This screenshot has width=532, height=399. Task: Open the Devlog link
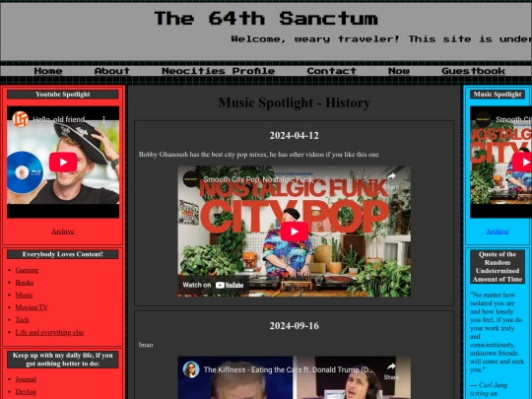pos(26,391)
